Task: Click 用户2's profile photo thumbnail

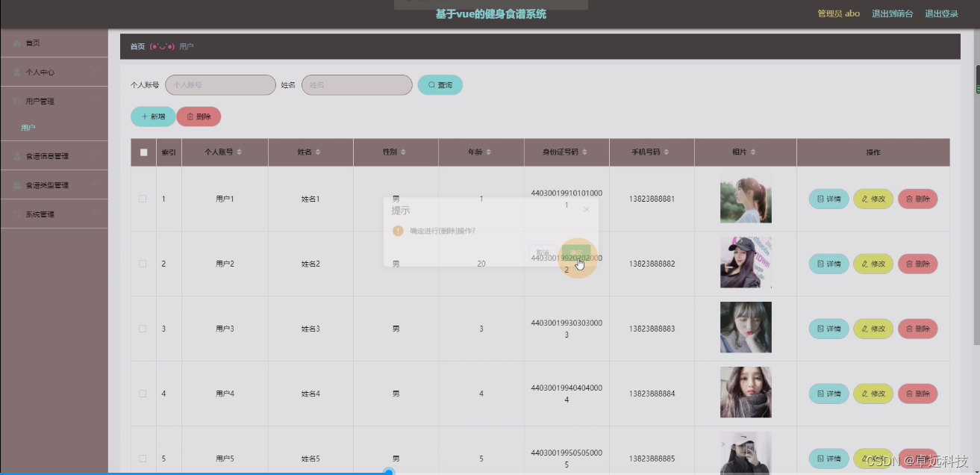Action: coord(746,263)
